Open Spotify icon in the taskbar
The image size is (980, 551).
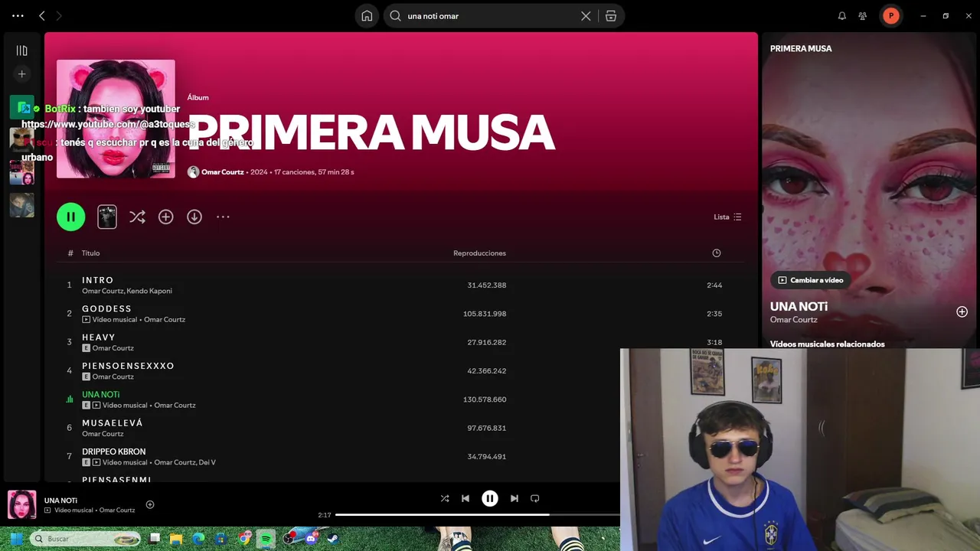click(x=266, y=539)
